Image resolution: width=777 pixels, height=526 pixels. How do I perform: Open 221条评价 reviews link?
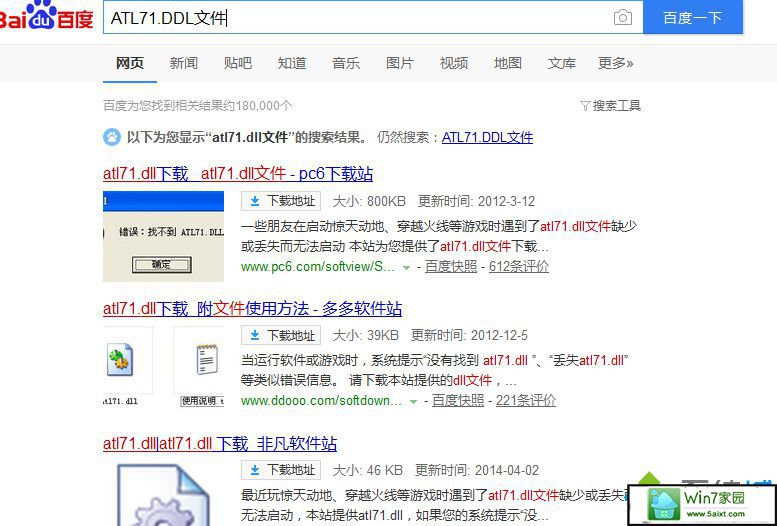[x=526, y=401]
